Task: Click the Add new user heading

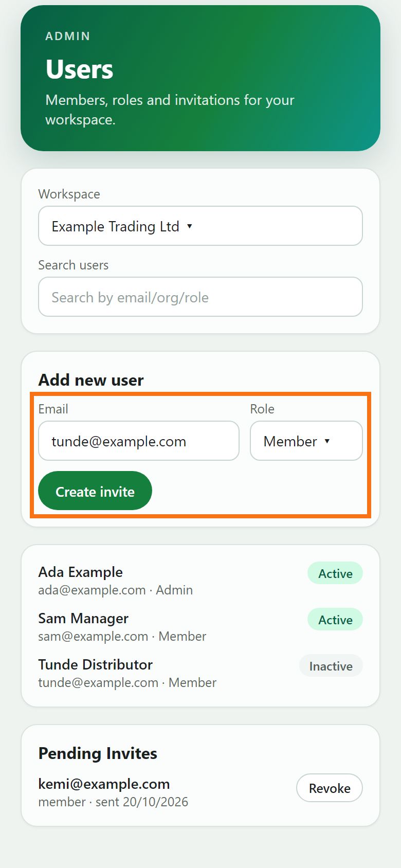Action: tap(91, 380)
